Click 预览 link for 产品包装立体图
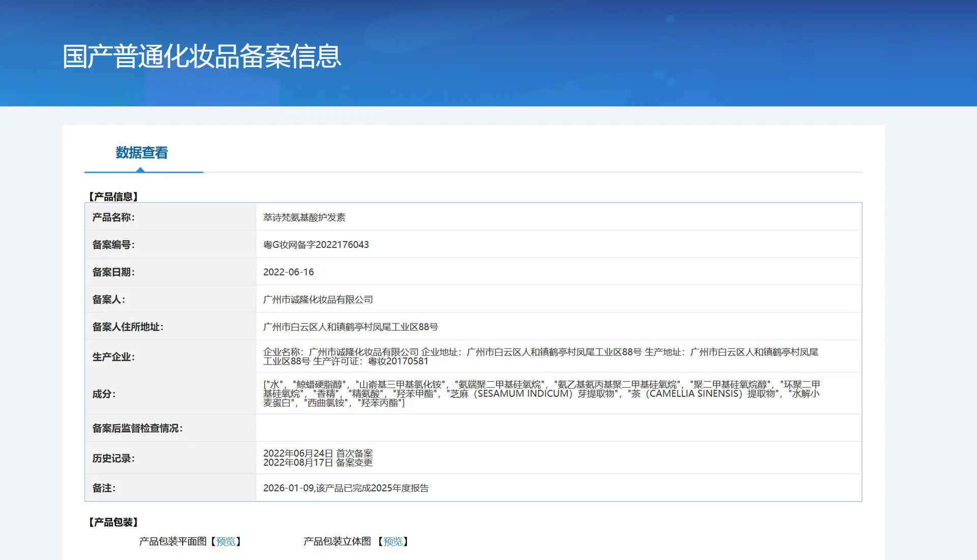Screen dimensions: 977x560 pyautogui.click(x=393, y=541)
